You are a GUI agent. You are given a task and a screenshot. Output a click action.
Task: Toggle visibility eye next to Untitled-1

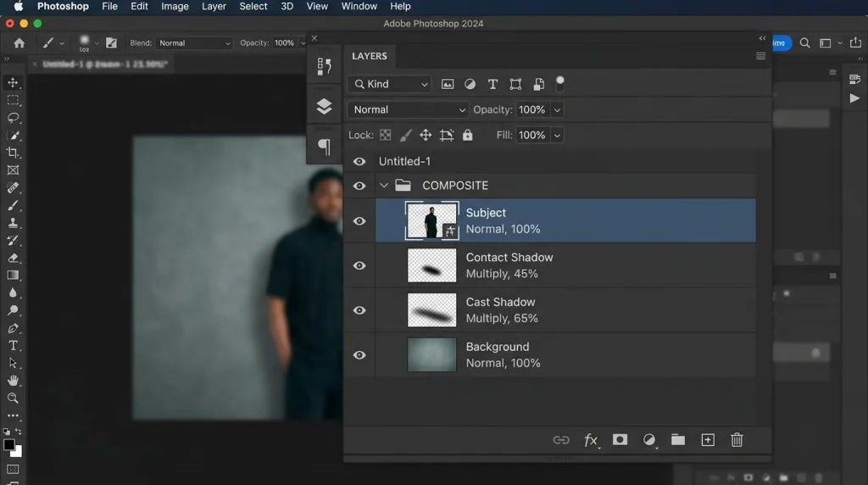[359, 162]
